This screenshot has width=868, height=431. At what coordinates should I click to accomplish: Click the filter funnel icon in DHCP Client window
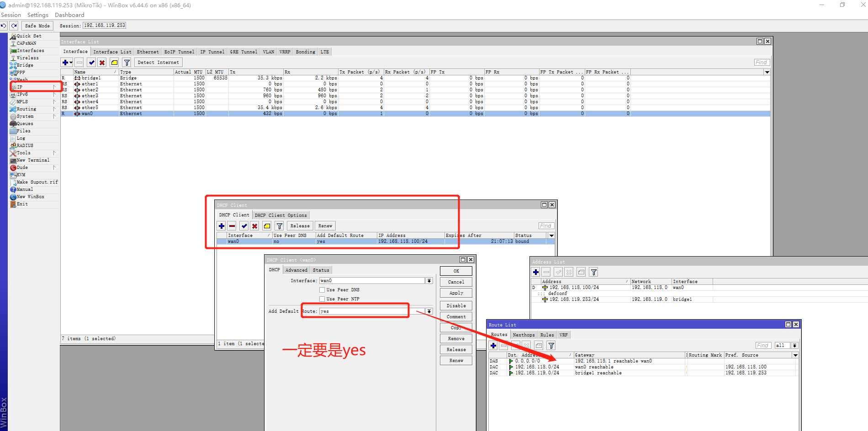tap(279, 226)
